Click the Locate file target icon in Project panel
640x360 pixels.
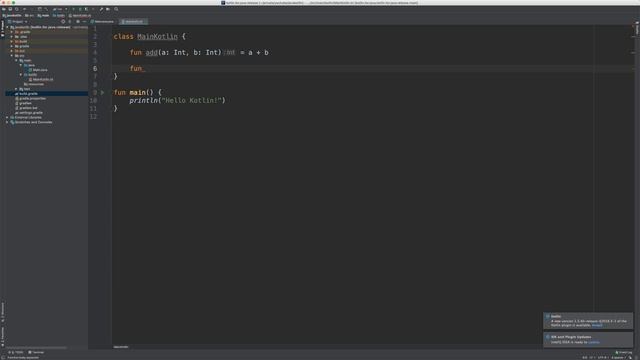click(x=63, y=22)
